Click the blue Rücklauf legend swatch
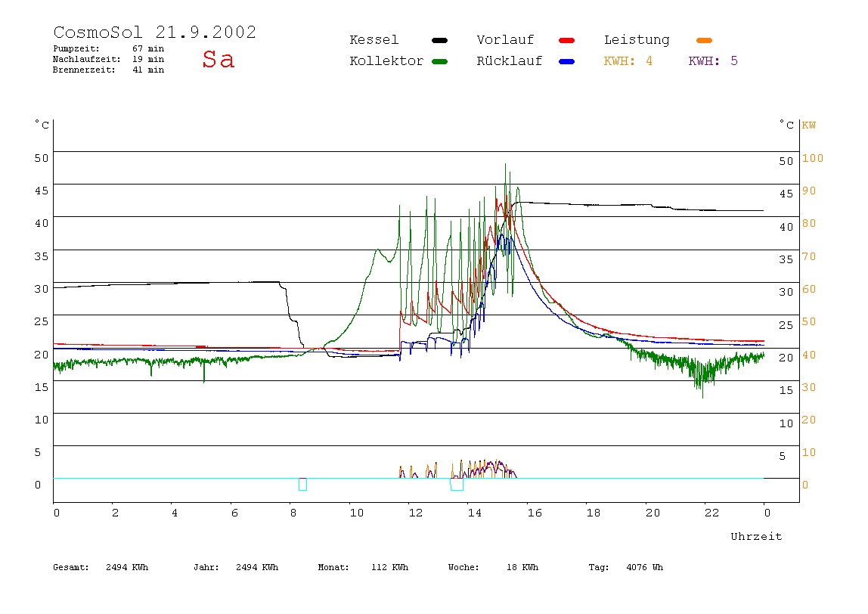Image resolution: width=868 pixels, height=614 pixels. click(567, 61)
